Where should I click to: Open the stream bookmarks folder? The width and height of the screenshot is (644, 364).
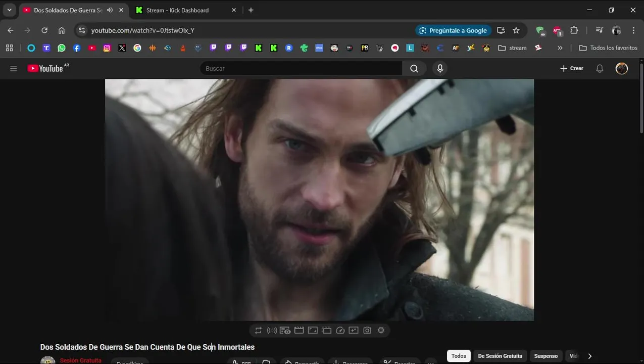512,48
